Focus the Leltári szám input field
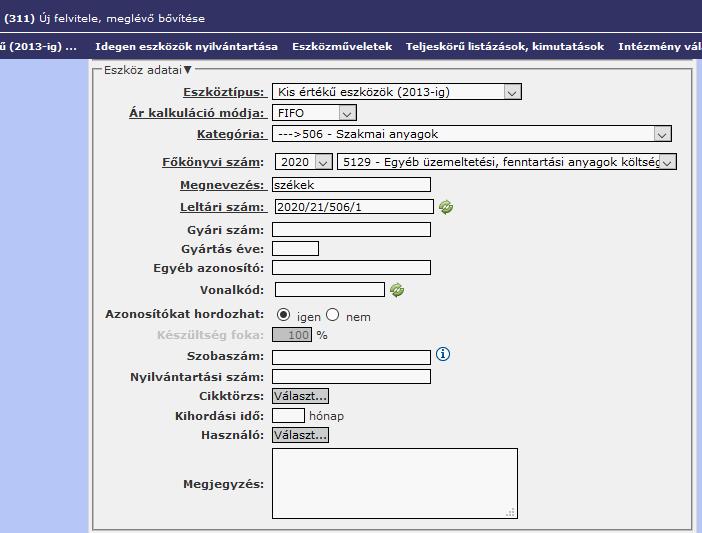 pos(354,207)
